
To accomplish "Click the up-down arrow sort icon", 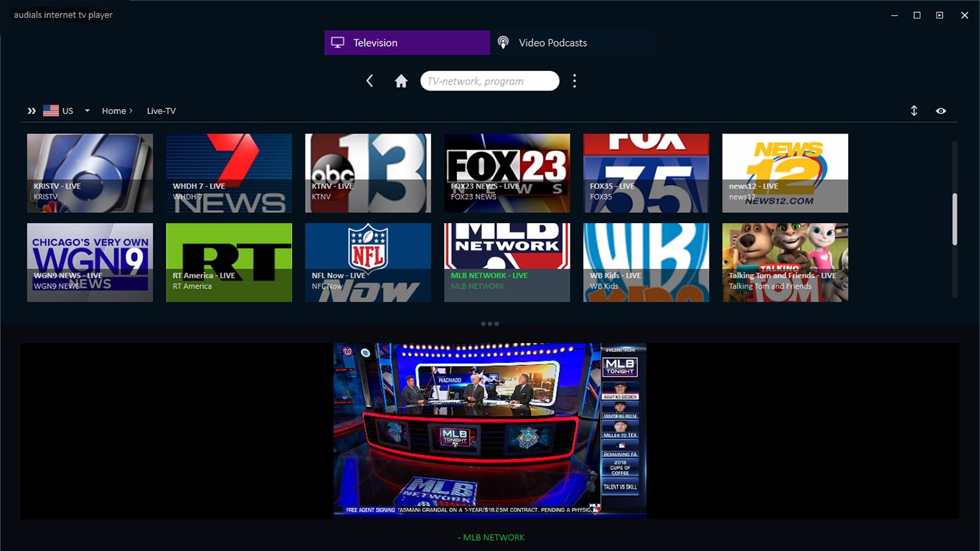I will 914,111.
